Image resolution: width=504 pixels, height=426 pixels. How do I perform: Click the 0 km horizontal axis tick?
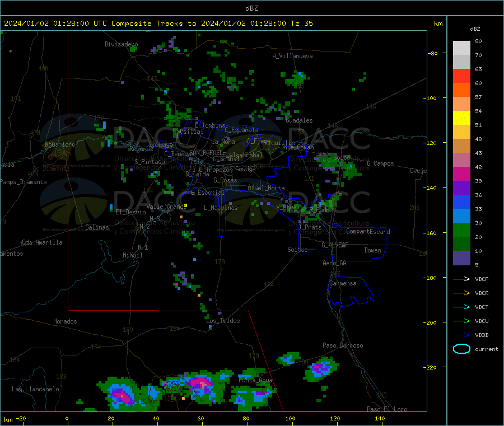pyautogui.click(x=67, y=418)
